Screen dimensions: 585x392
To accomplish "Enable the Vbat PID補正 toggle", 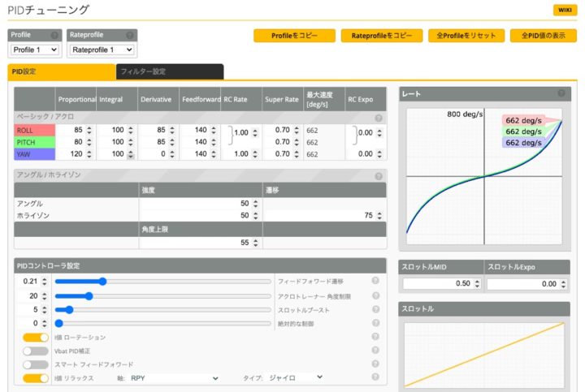I will [36, 351].
